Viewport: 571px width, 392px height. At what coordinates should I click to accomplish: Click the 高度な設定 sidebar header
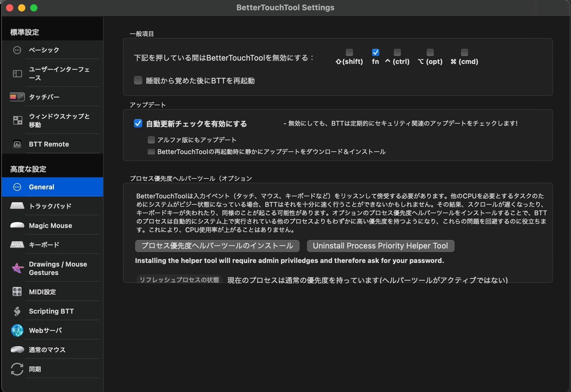pos(28,169)
